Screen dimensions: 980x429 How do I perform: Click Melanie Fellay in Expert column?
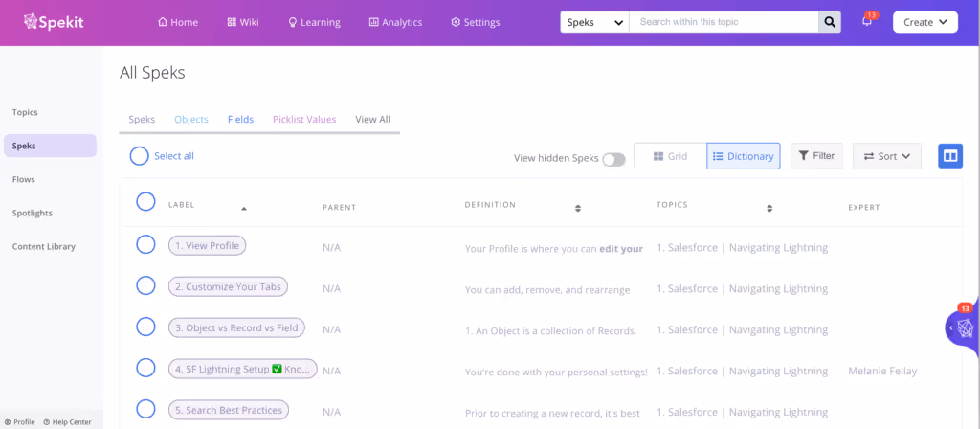pyautogui.click(x=882, y=371)
